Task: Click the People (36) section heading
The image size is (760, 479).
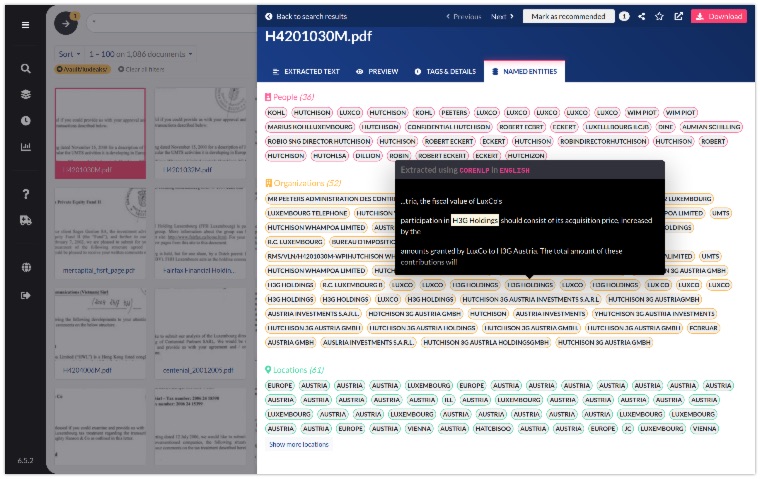Action: point(289,97)
